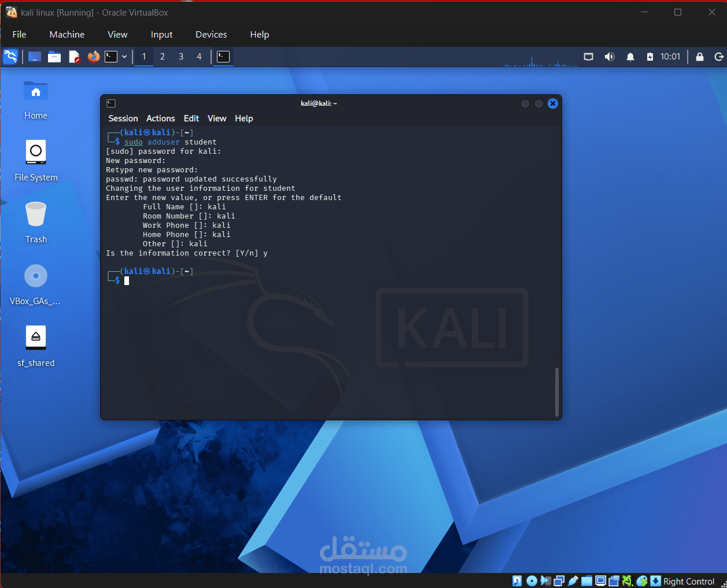727x588 pixels.
Task: Click the 'Is the information correct? [Y/n] y' line
Action: (187, 253)
